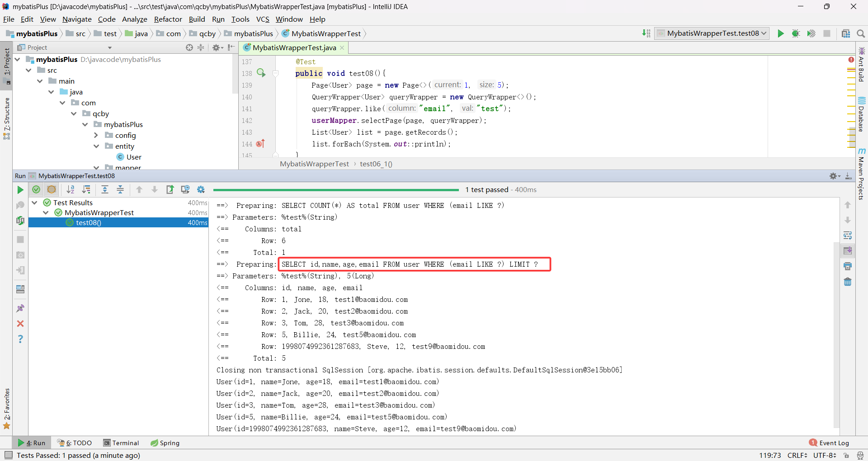Image resolution: width=868 pixels, height=461 pixels.
Task: Click the test progress bar
Action: tap(336, 190)
